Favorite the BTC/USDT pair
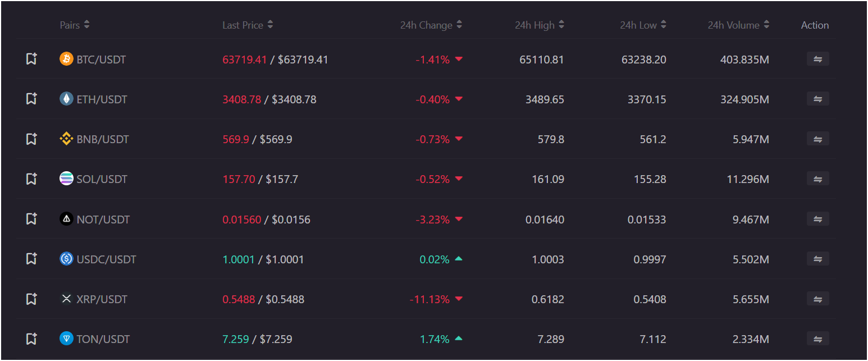 pos(31,59)
